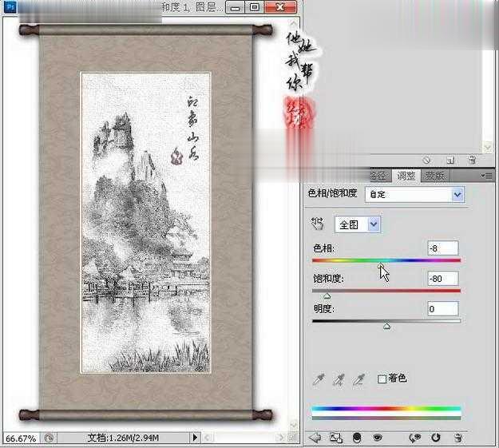The height and width of the screenshot is (448, 499).
Task: Click the 色相 hue slider handle
Action: (381, 266)
